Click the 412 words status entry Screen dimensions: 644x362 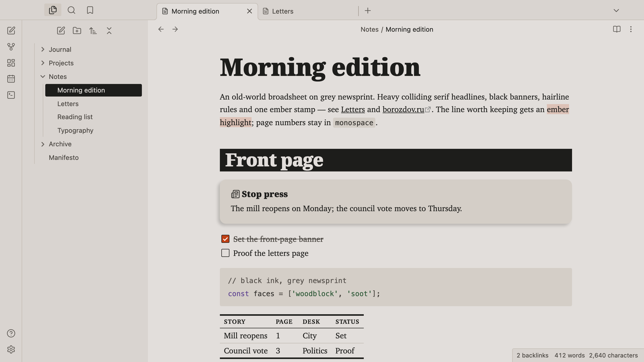pyautogui.click(x=570, y=355)
